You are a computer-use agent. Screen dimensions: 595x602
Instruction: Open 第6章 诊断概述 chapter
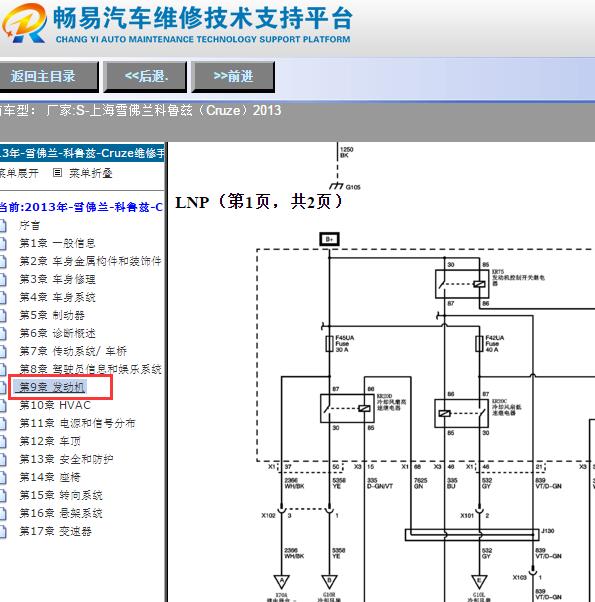[57, 333]
